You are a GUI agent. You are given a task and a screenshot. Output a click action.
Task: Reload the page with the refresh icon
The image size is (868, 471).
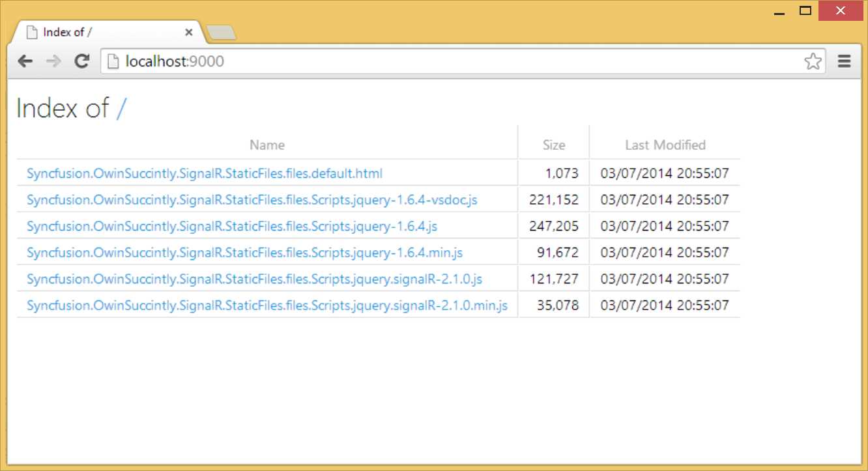point(81,61)
